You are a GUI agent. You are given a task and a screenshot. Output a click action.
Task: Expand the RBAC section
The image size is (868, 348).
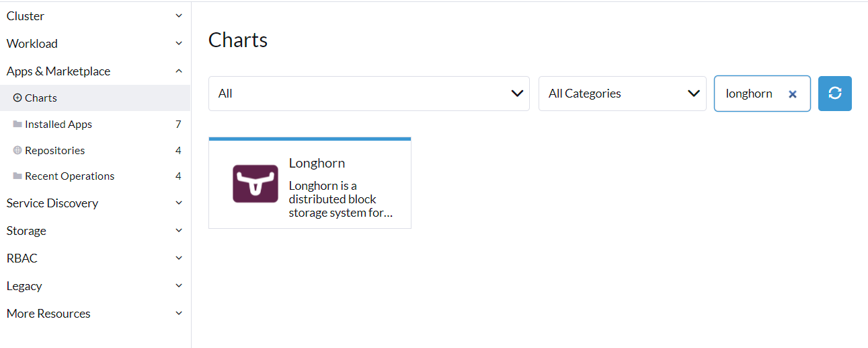coord(179,258)
